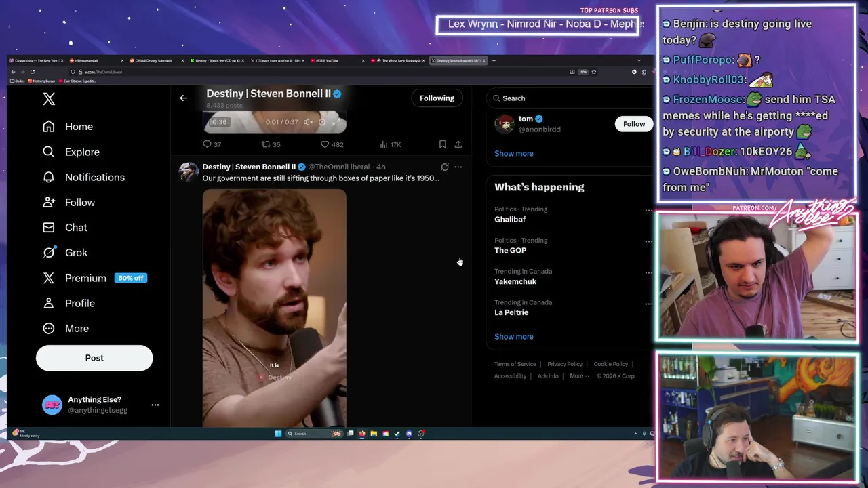Open account options next to Anything Else?

point(155,405)
